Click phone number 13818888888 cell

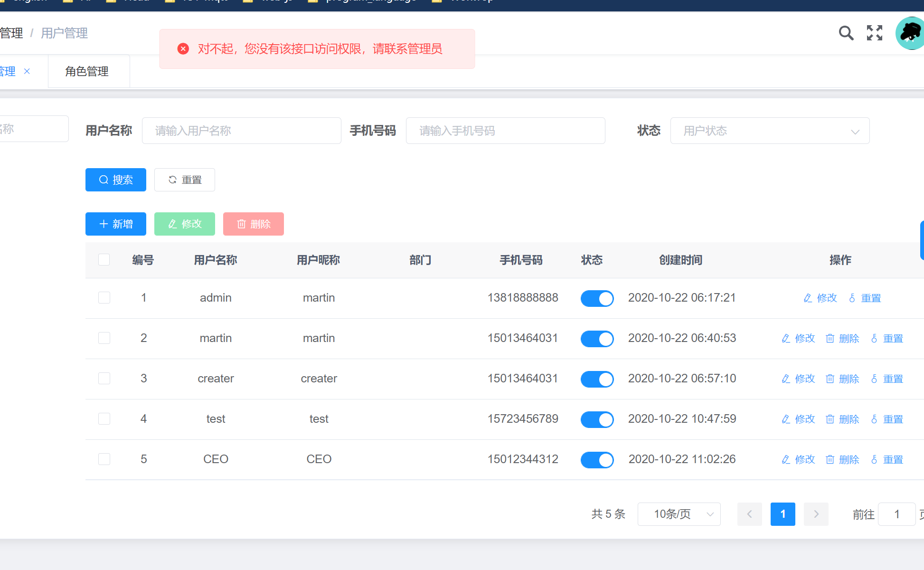point(523,298)
